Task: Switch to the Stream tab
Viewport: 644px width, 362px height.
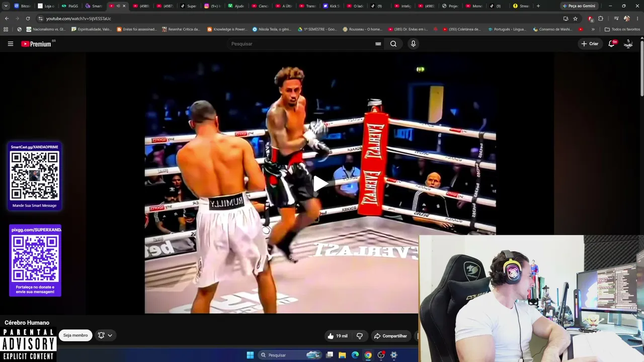Action: [x=521, y=6]
